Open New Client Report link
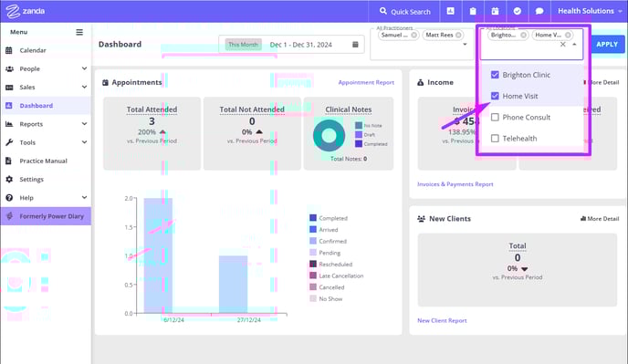The width and height of the screenshot is (628, 364). [x=442, y=321]
